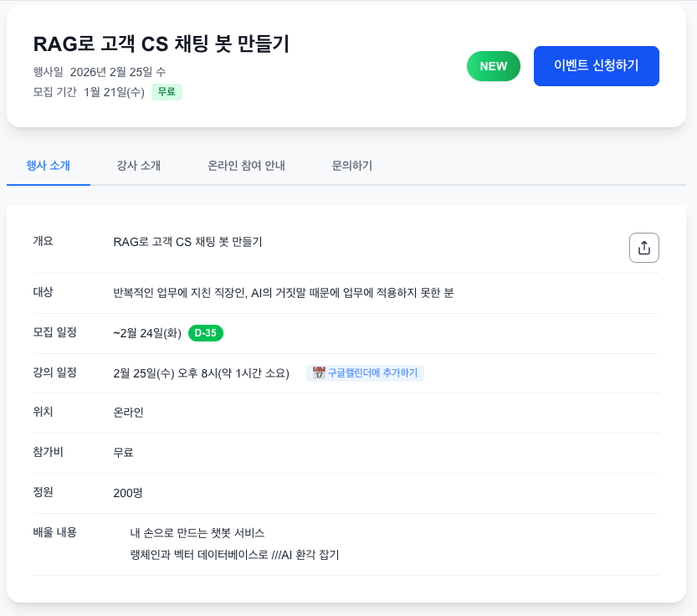Viewport: 697px width, 616px height.
Task: Click the event title heading at top
Action: point(161,44)
